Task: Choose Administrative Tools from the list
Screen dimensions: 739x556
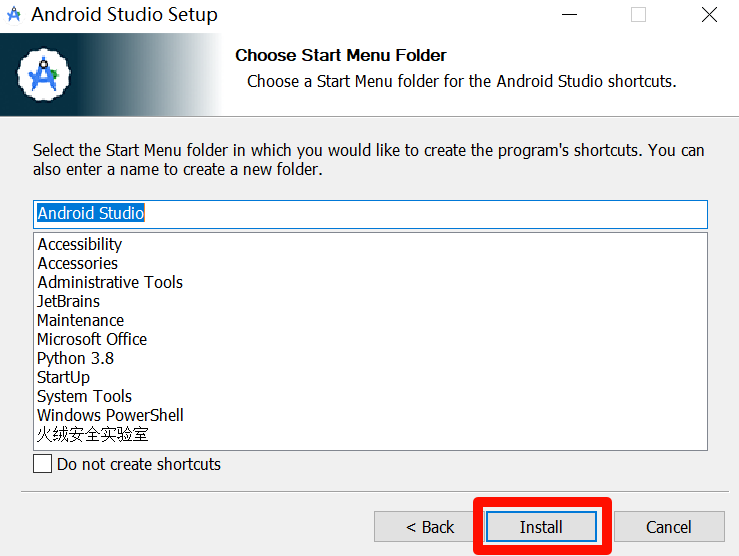Action: [110, 282]
